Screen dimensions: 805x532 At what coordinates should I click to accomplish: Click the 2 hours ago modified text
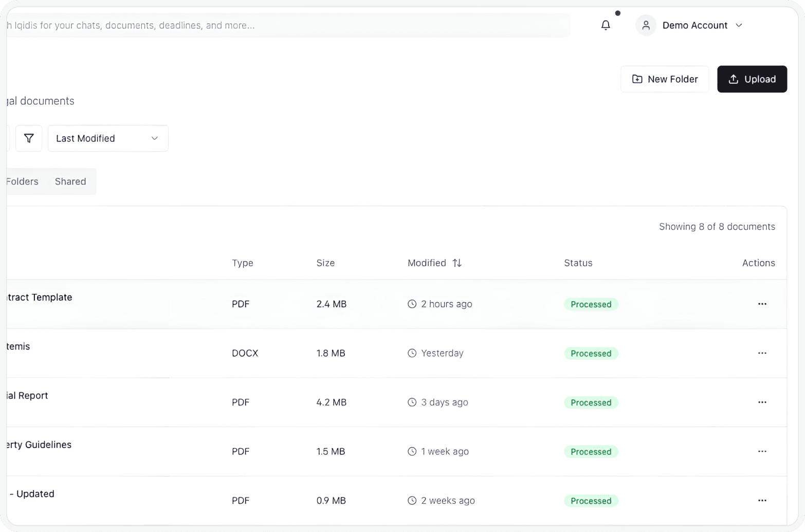446,304
